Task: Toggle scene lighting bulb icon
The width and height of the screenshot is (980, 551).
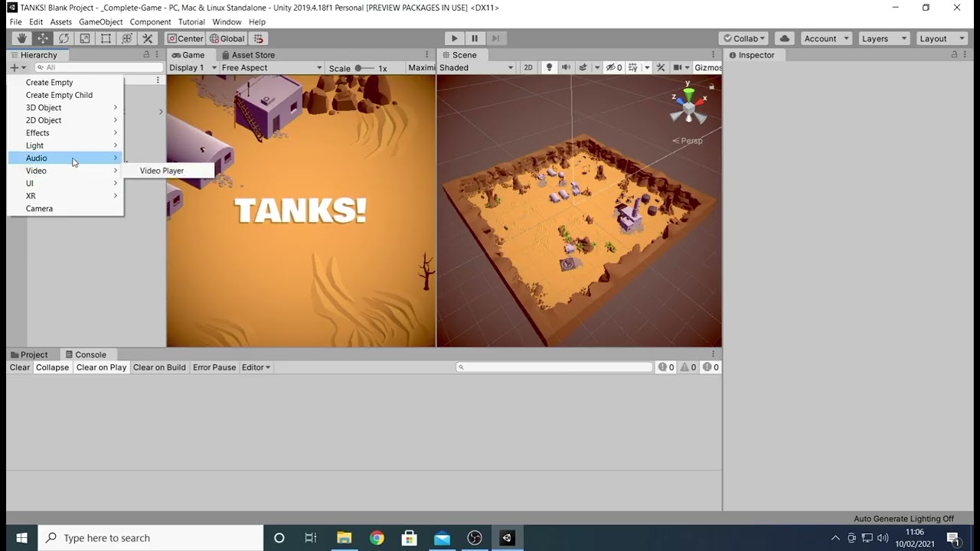Action: (x=549, y=67)
